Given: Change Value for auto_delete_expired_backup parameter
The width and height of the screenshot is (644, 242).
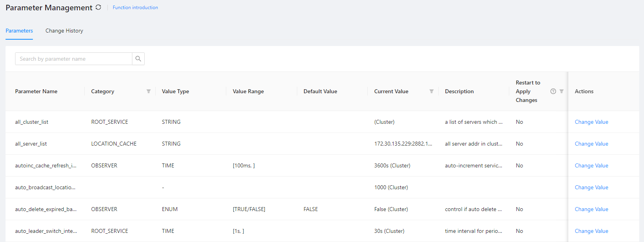Looking at the screenshot, I should (x=591, y=209).
